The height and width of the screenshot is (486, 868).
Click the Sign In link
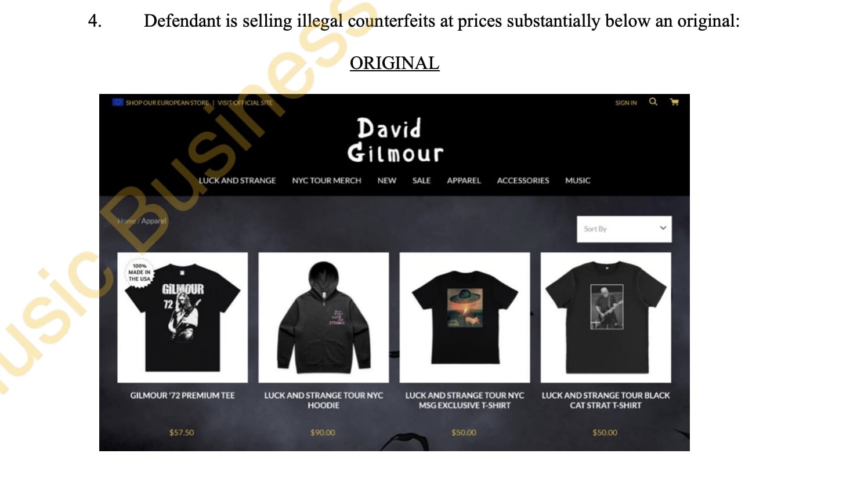[626, 103]
